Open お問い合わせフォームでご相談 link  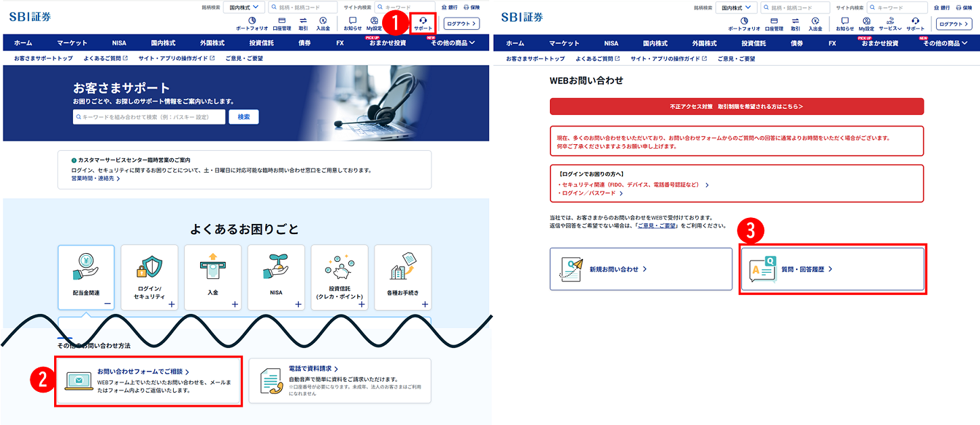tap(143, 372)
